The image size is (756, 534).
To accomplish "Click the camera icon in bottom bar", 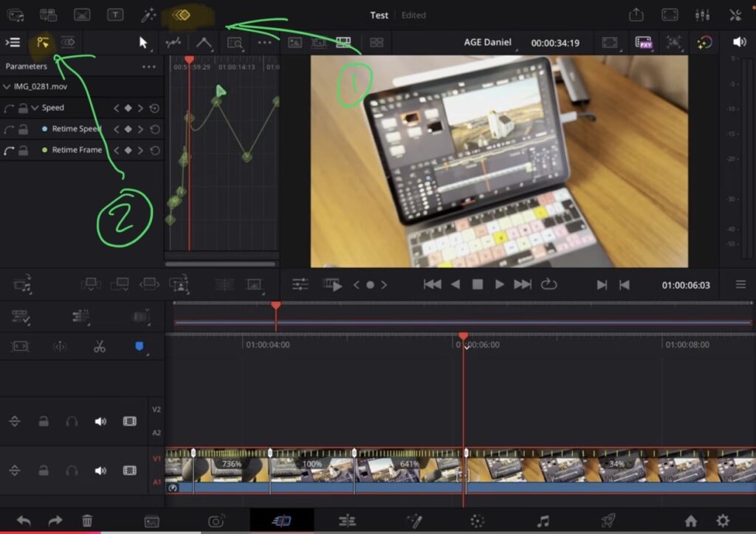I will [216, 521].
